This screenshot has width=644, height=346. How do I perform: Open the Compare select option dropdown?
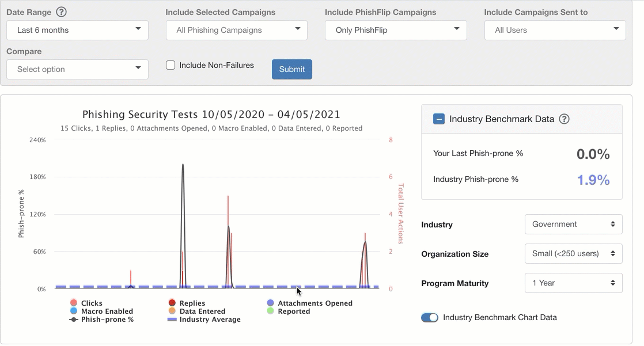pyautogui.click(x=77, y=69)
